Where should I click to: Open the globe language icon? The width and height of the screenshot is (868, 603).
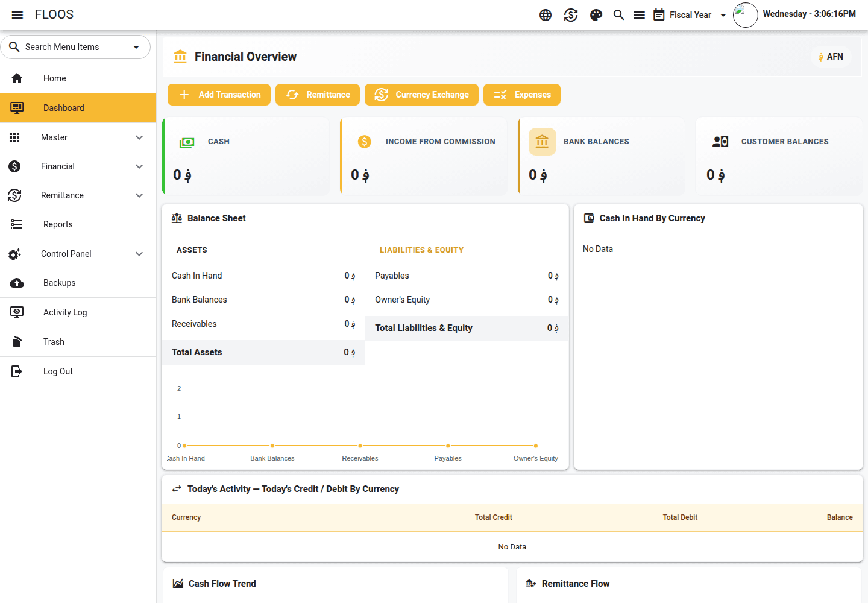(x=546, y=15)
